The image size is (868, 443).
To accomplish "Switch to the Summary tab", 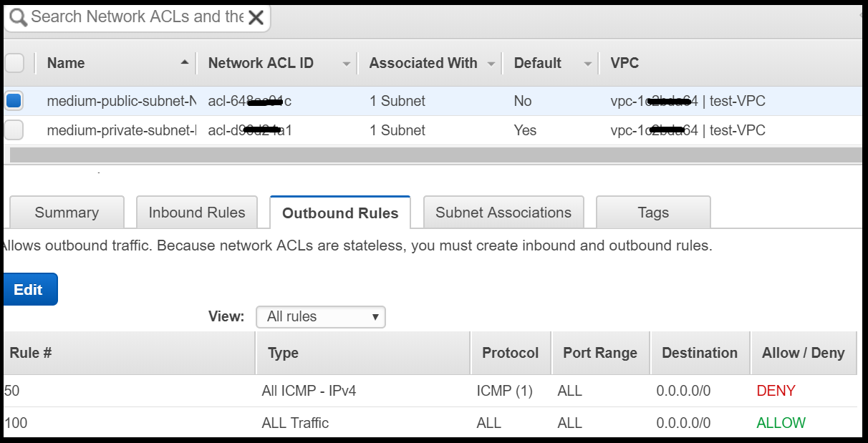I will [x=67, y=213].
